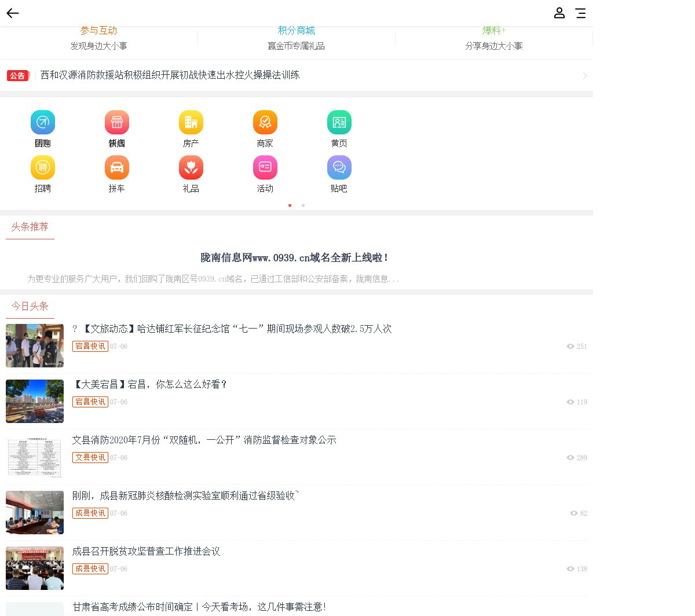695x616 pixels.
Task: Open headline 陇南信息网www.0939.cn域名全新上线啦
Action: [x=294, y=258]
